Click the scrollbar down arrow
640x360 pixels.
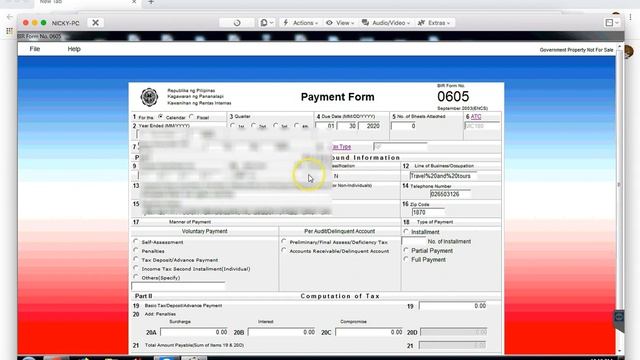coord(619,351)
